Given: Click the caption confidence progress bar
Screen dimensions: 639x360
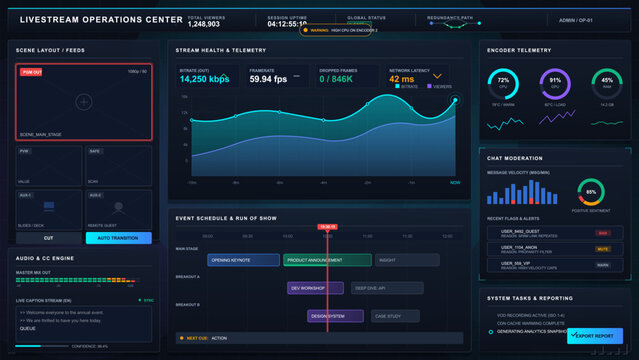Looking at the screenshot, I should pyautogui.click(x=42, y=346).
